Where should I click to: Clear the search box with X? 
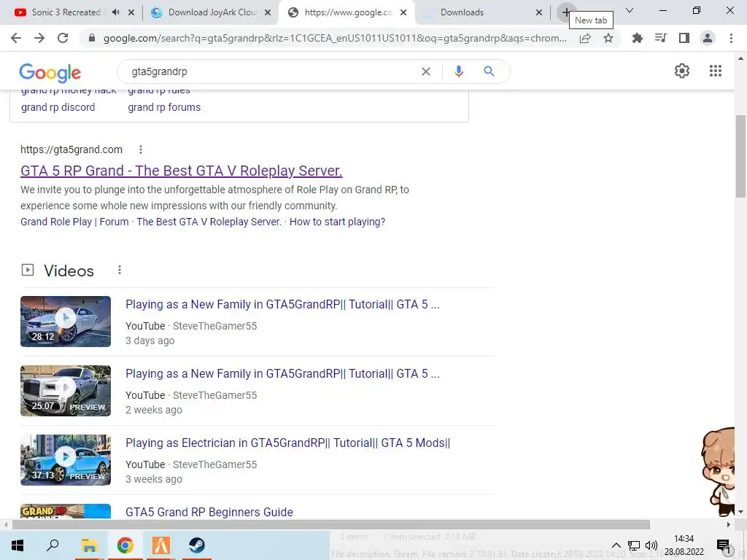(x=426, y=71)
